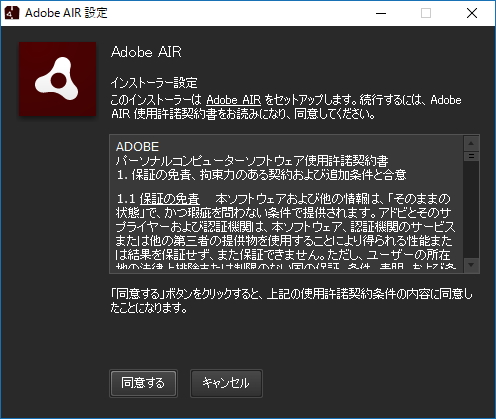
Task: Close the Adobe AIR 設定 window
Action: [472, 13]
